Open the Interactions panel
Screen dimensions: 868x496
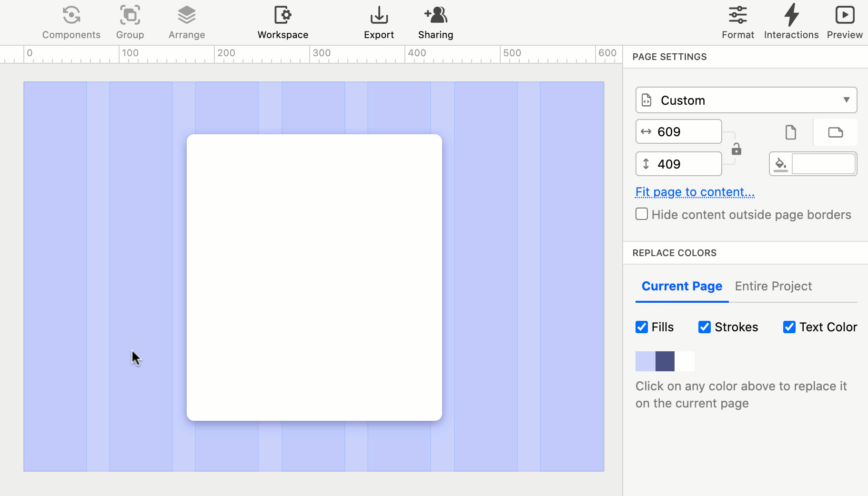point(791,21)
